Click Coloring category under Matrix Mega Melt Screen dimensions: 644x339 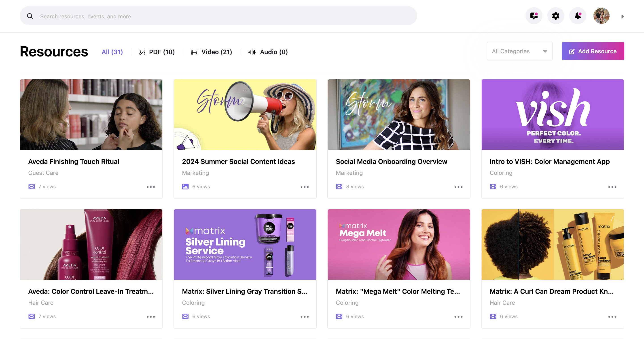pyautogui.click(x=347, y=303)
